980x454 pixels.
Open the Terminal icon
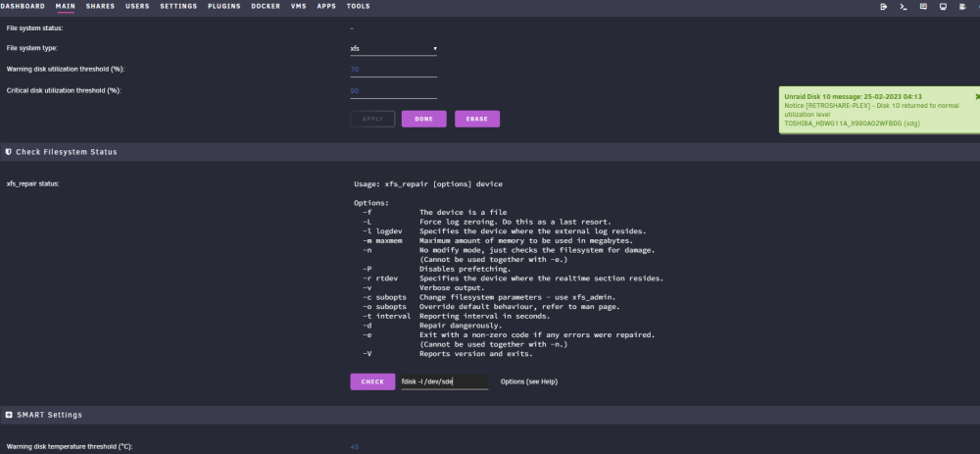pyautogui.click(x=904, y=6)
